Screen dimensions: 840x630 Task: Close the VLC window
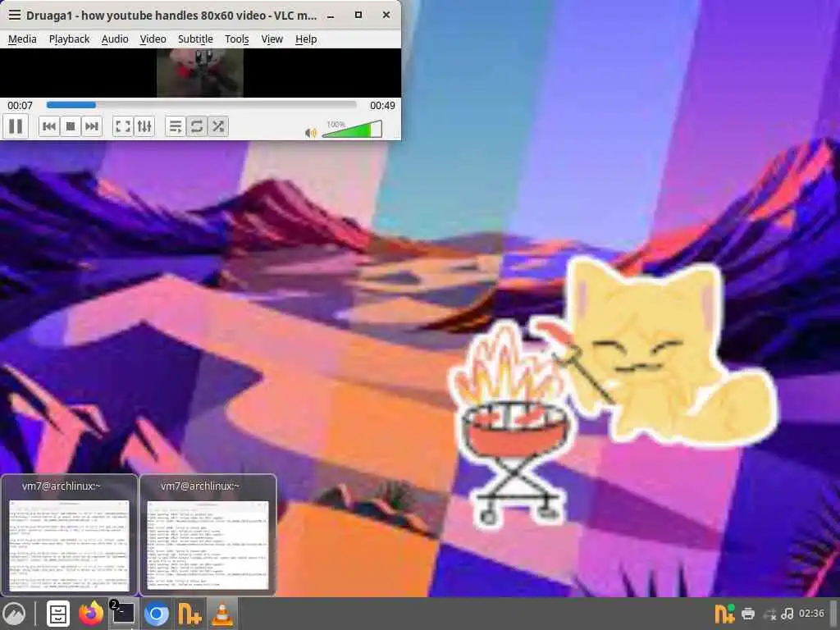[x=386, y=15]
